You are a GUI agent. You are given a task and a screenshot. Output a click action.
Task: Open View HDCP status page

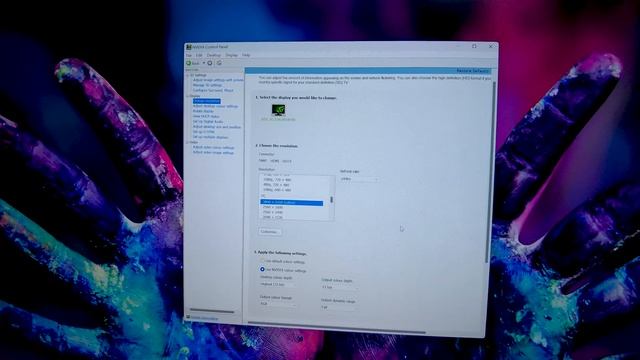tap(206, 116)
